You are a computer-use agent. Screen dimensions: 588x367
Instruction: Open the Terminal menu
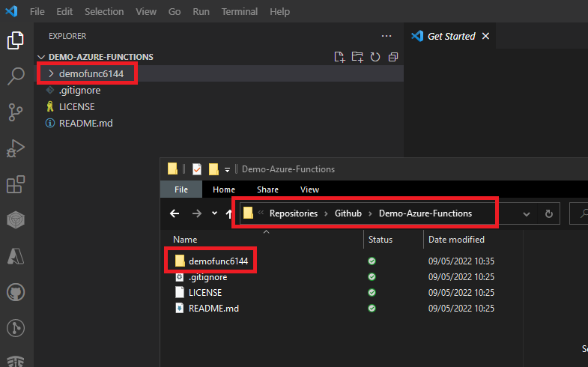coord(240,12)
